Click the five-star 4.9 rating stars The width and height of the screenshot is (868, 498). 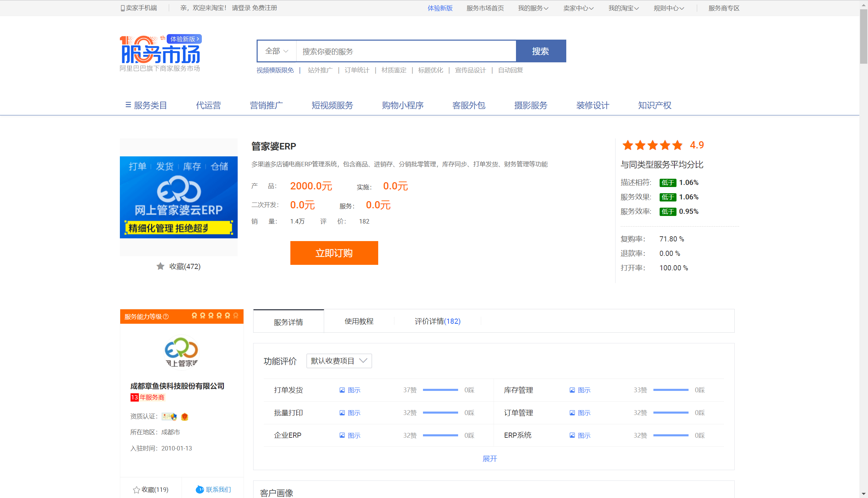pyautogui.click(x=652, y=145)
